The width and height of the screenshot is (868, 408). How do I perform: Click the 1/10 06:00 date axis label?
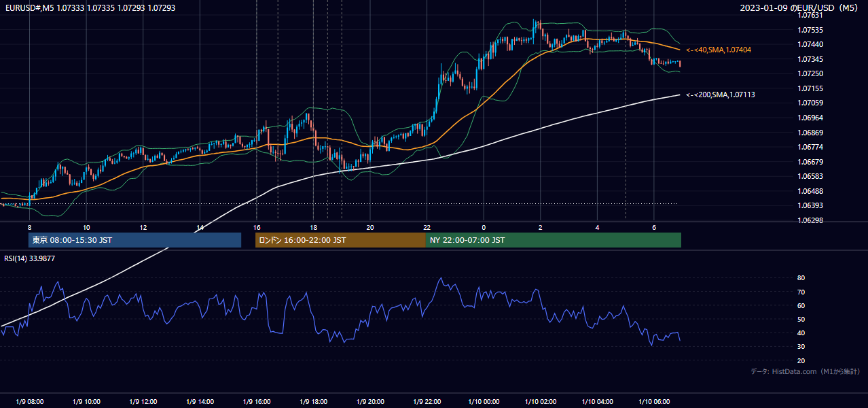654,402
